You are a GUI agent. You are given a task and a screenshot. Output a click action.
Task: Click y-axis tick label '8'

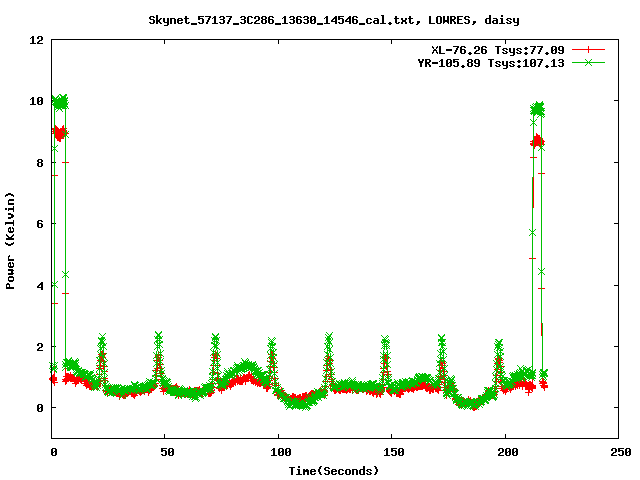click(40, 163)
